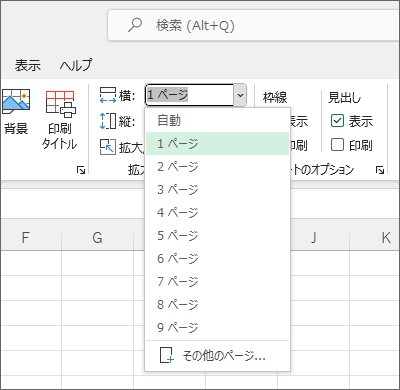Open the 表示 ribbon tab
Screen dimensions: 400x390
click(28, 65)
